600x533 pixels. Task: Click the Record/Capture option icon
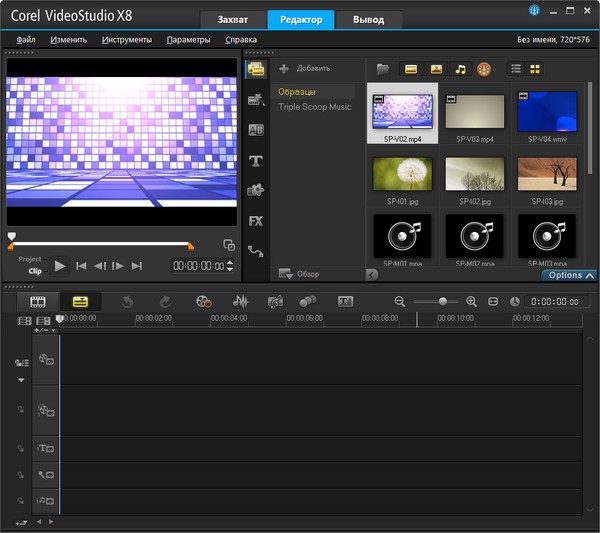pyautogui.click(x=204, y=301)
